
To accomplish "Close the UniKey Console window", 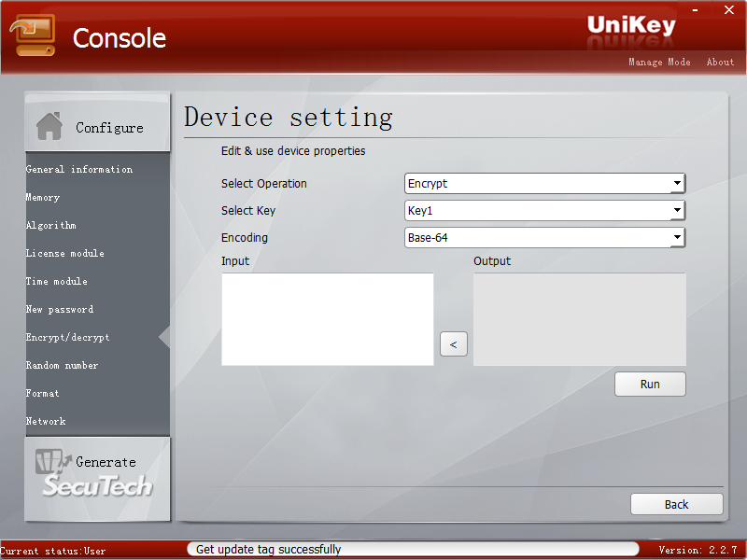I will (x=729, y=10).
